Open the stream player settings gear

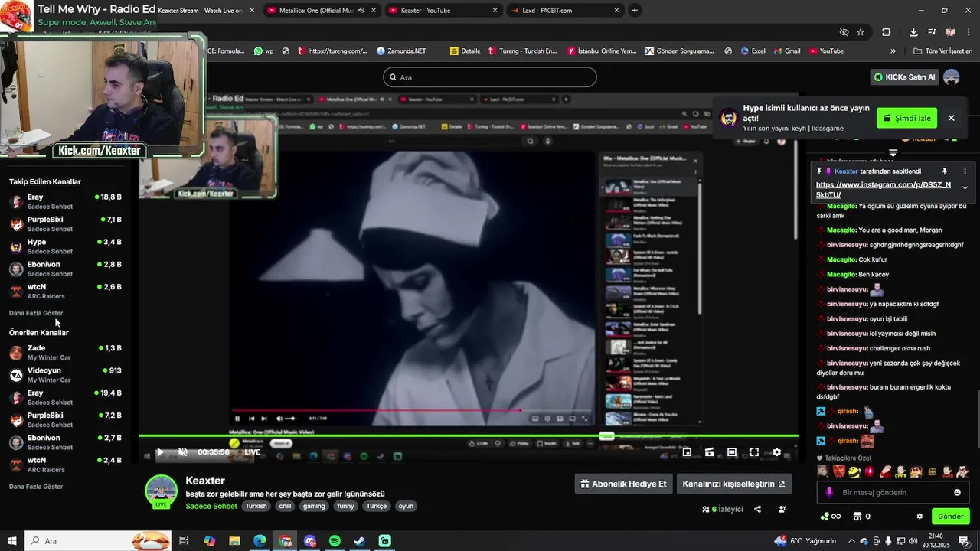click(x=776, y=452)
